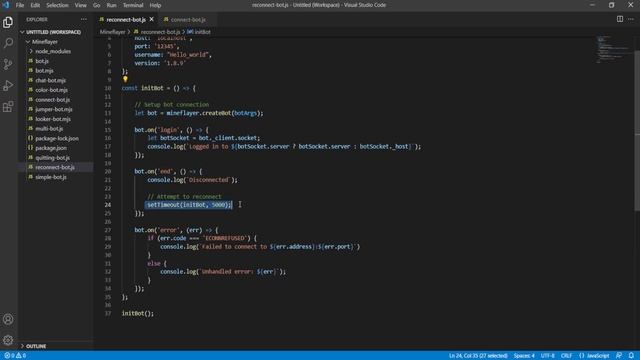This screenshot has height=360, width=640.
Task: Open the Help menu
Action: click(x=155, y=5)
